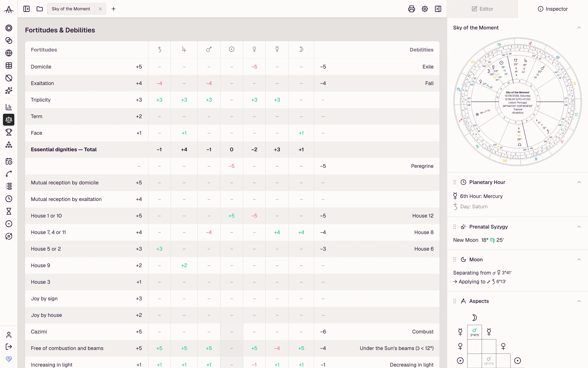Open the folder icon in top bar
The image size is (588, 368).
[40, 9]
